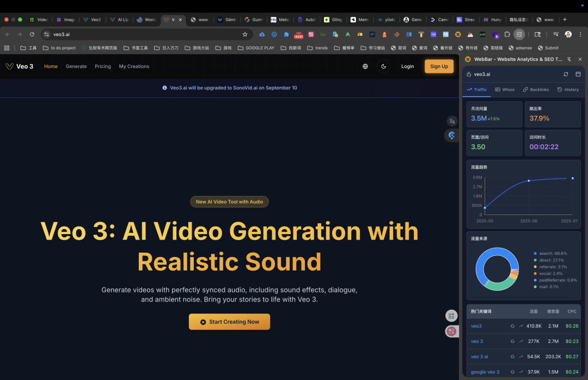Screen dimensions: 588x380
Task: Click the red translate floating widget
Action: tap(451, 331)
